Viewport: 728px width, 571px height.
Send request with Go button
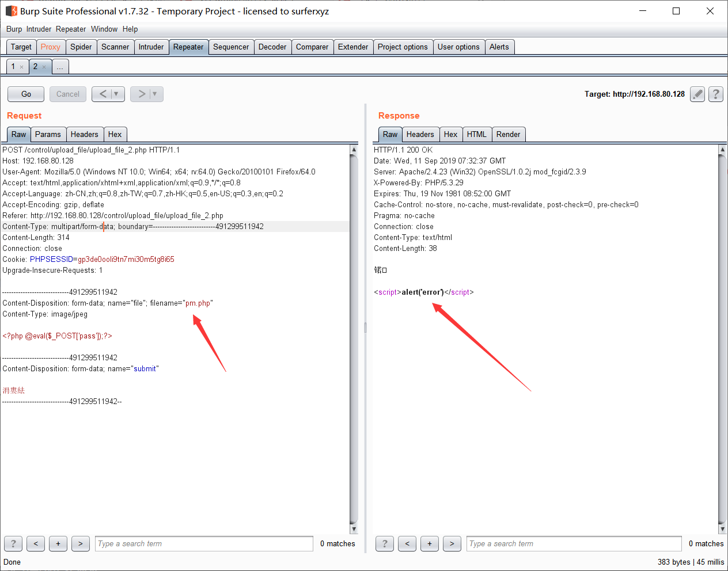click(26, 94)
